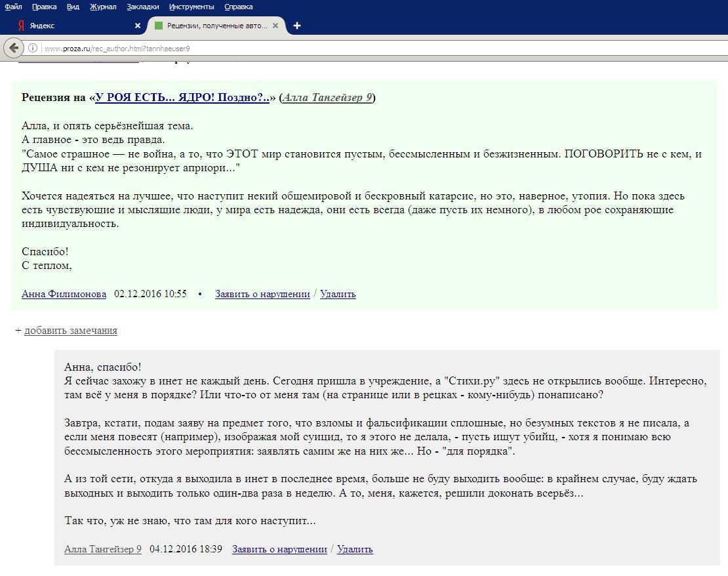This screenshot has height=576, width=728.
Task: Click the site info icon in address bar
Action: tap(32, 48)
